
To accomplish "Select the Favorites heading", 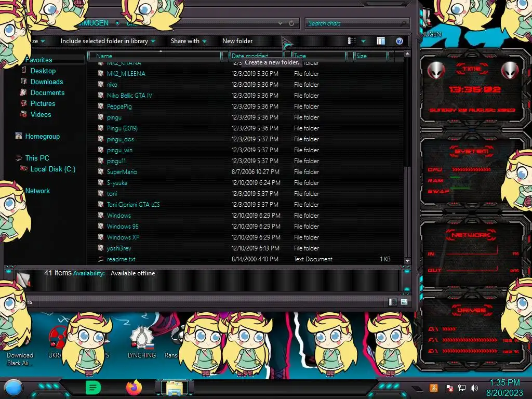I will 38,60.
